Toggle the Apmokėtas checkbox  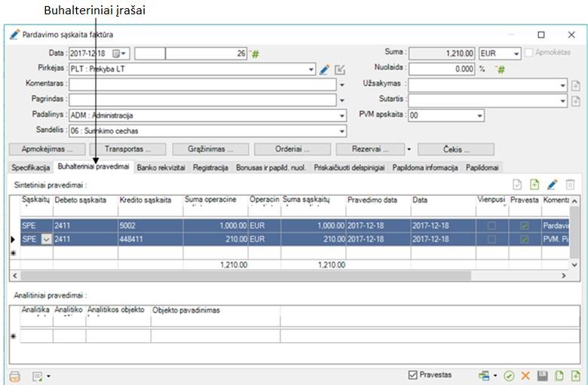coord(528,53)
